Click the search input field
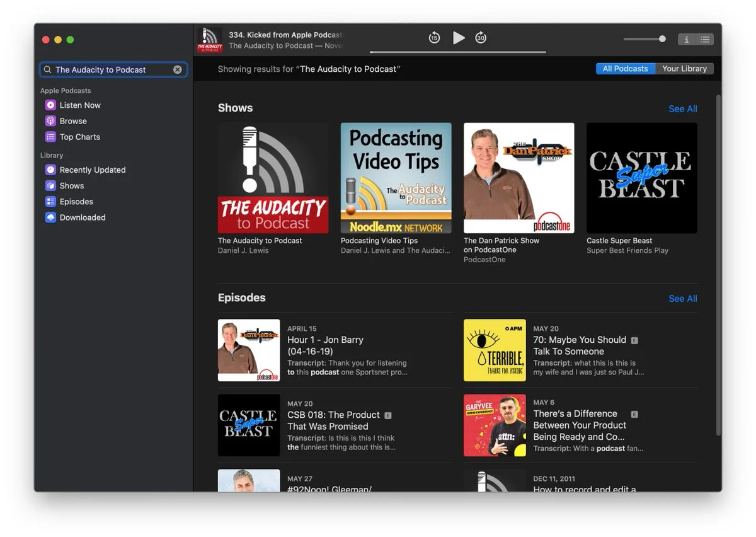756x537 pixels. pos(113,70)
